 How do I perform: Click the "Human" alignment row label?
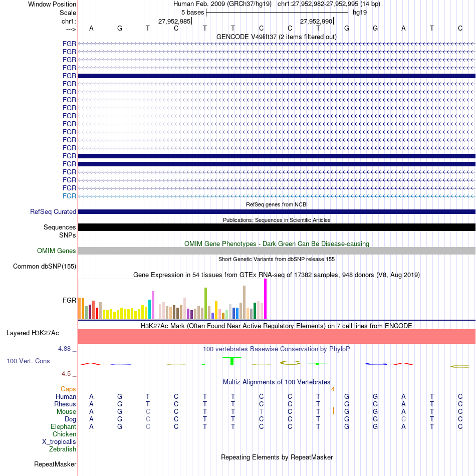(66, 397)
